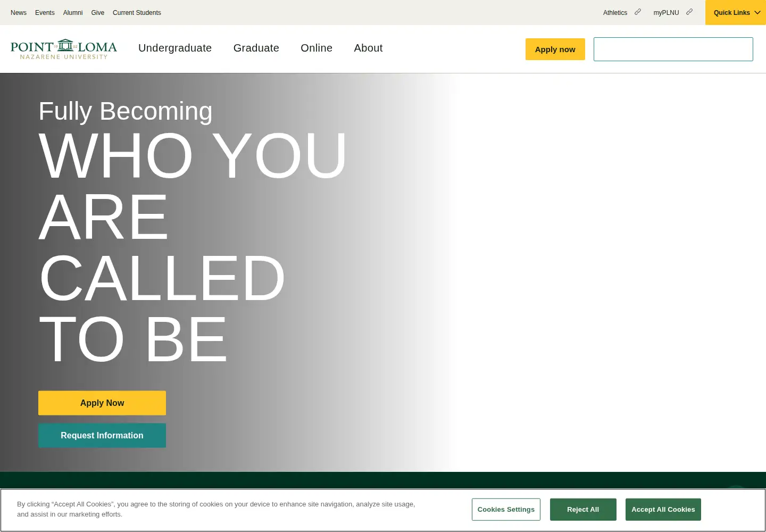Click Accept All Cookies
The width and height of the screenshot is (766, 532).
pos(663,510)
